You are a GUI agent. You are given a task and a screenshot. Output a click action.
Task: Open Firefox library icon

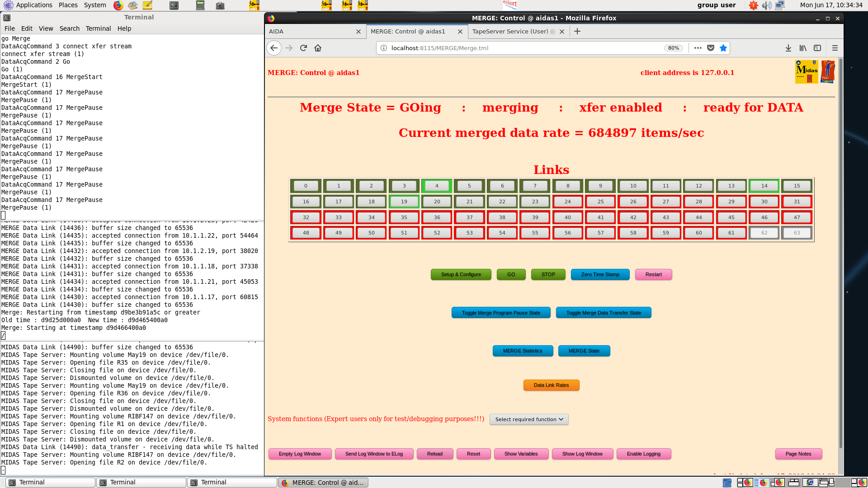point(803,48)
